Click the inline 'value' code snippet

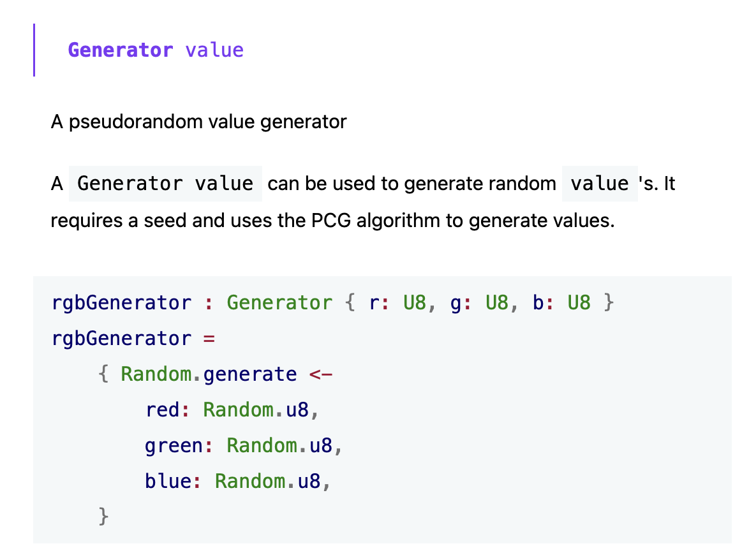[600, 184]
